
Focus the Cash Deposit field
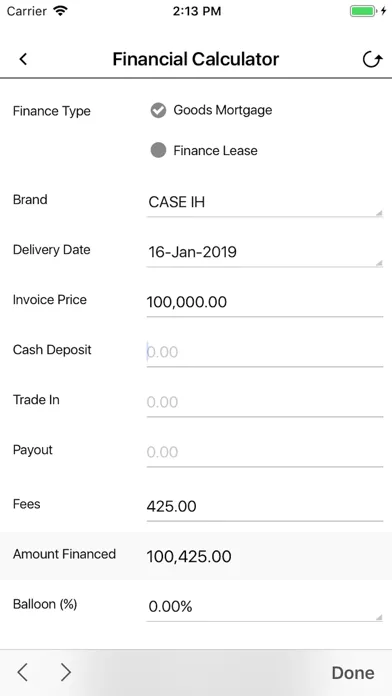(x=265, y=352)
